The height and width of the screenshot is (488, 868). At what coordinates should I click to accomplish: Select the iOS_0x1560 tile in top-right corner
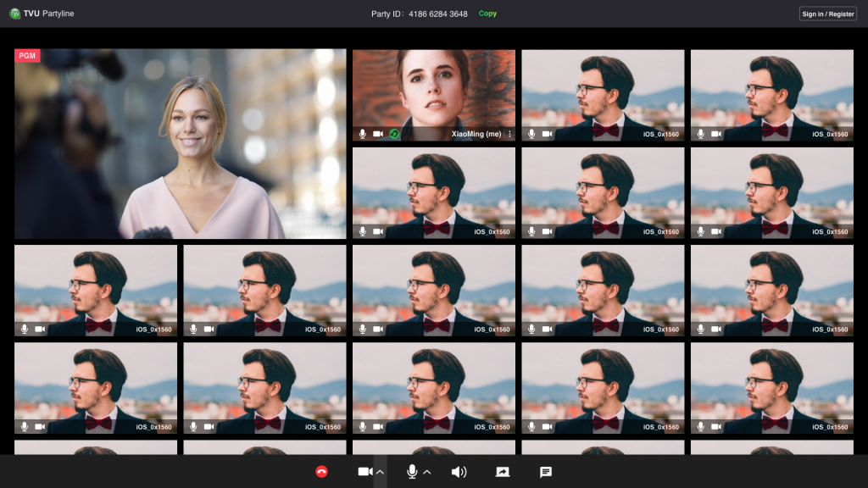(x=771, y=93)
